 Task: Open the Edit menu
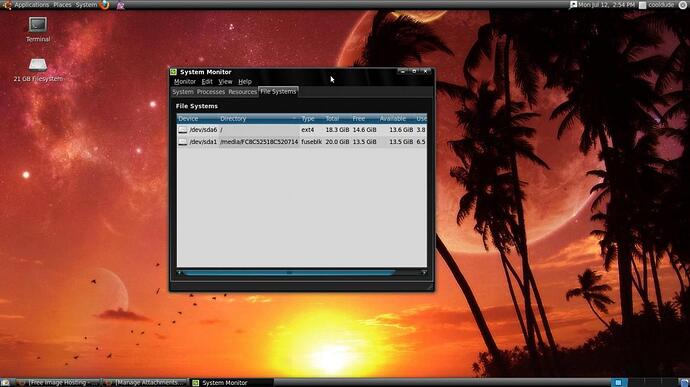click(207, 81)
